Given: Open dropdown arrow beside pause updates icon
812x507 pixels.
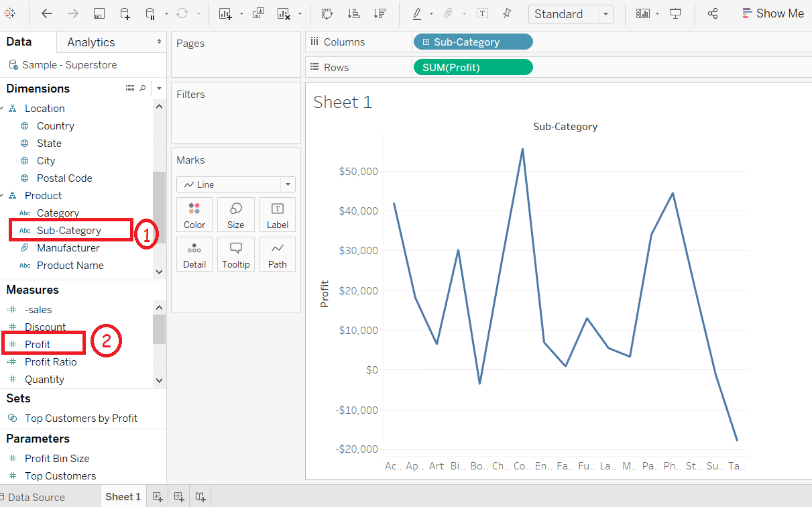Looking at the screenshot, I should 166,14.
